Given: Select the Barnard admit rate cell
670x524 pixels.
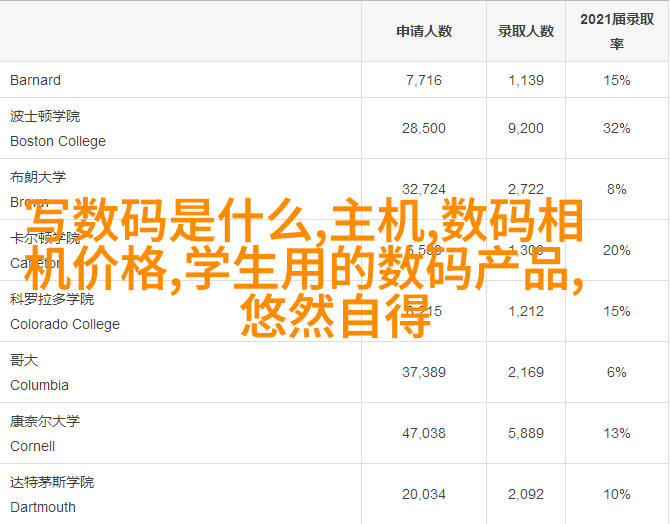Looking at the screenshot, I should [617, 80].
